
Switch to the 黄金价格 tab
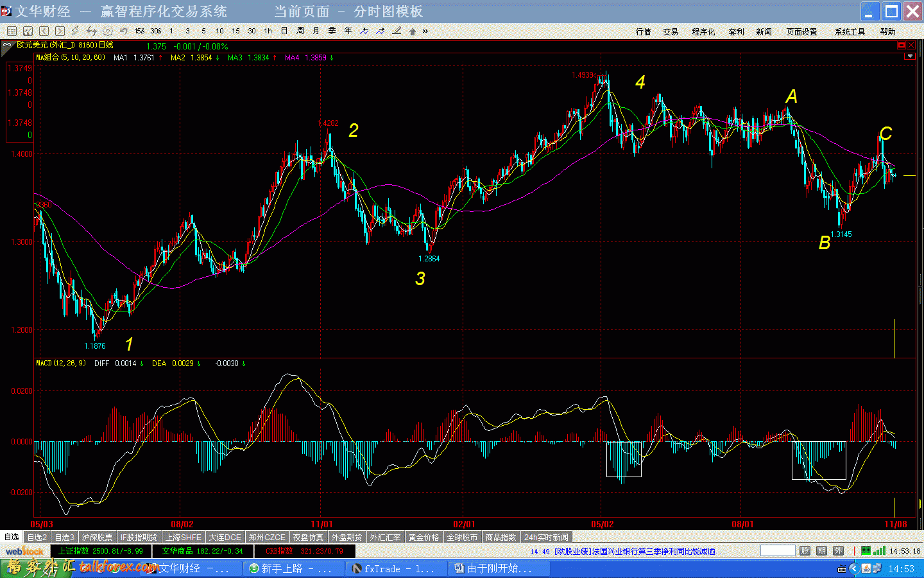coord(424,537)
